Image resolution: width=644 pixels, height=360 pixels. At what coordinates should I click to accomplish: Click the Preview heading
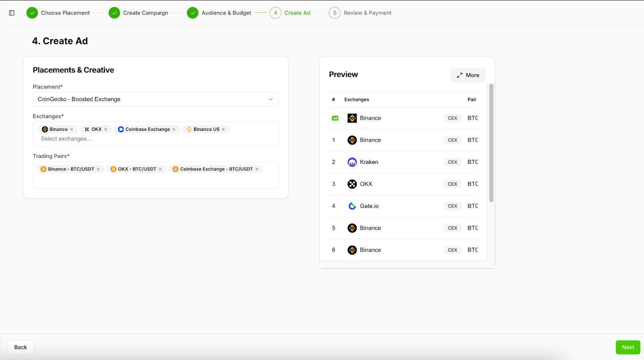343,74
